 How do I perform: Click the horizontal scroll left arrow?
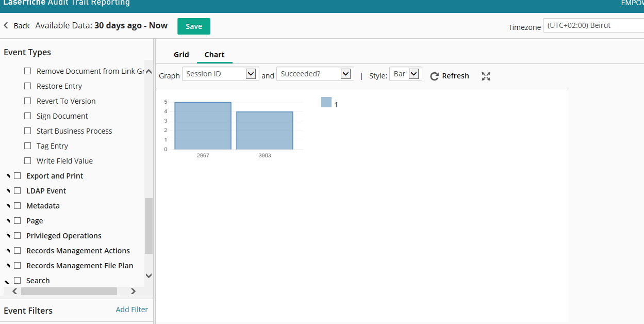tap(14, 291)
